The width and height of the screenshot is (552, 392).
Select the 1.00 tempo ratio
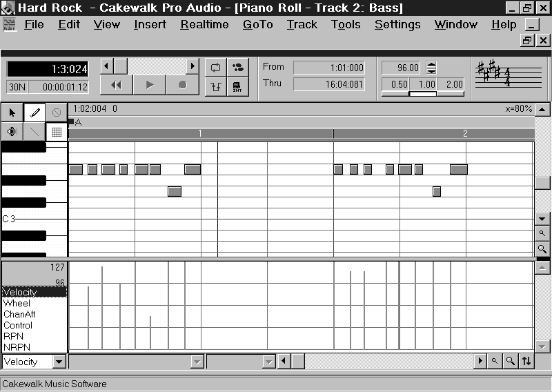coord(423,84)
